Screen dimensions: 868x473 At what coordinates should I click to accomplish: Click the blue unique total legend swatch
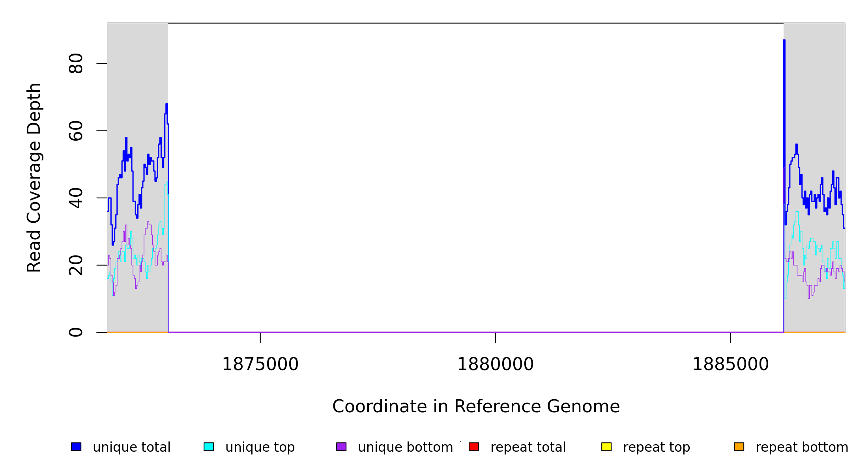(x=76, y=447)
